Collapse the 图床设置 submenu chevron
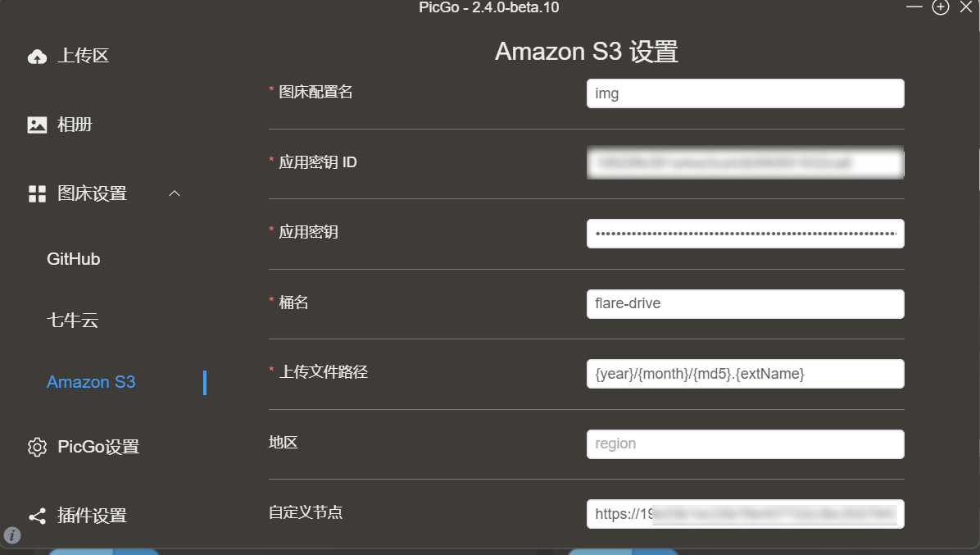This screenshot has height=555, width=980. [x=175, y=193]
